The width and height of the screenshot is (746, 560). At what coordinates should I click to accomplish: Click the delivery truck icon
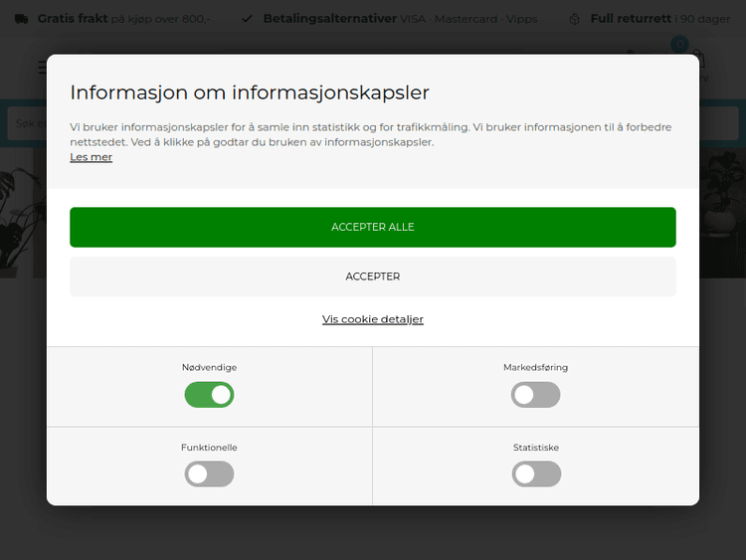pyautogui.click(x=21, y=19)
